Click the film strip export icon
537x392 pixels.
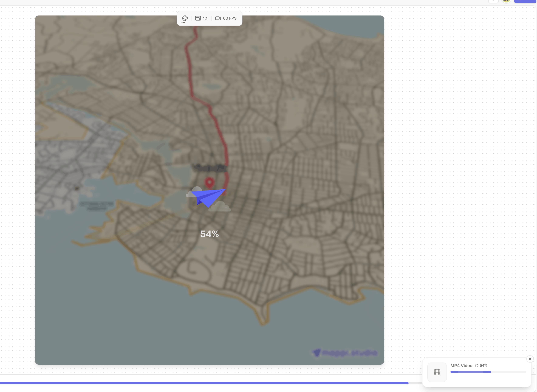[x=437, y=372]
